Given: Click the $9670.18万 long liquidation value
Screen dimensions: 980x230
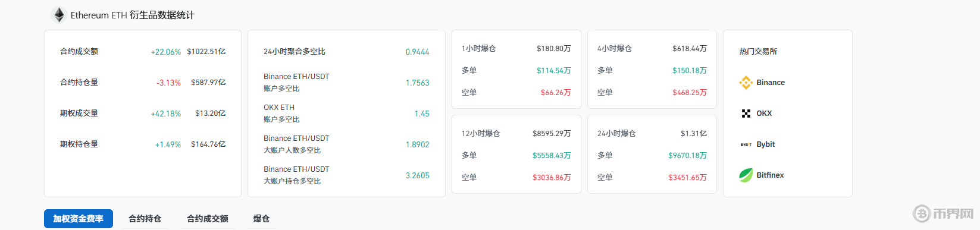Looking at the screenshot, I should tap(688, 156).
